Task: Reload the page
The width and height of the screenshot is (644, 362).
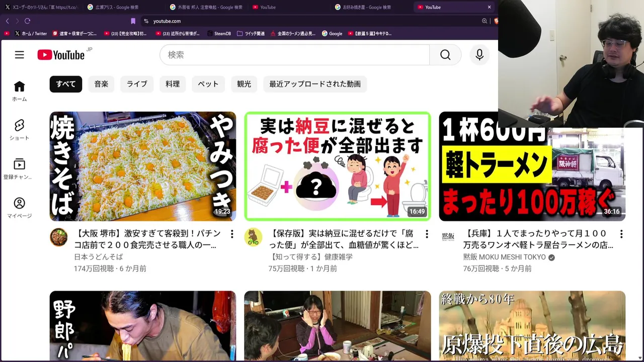Action: [27, 21]
